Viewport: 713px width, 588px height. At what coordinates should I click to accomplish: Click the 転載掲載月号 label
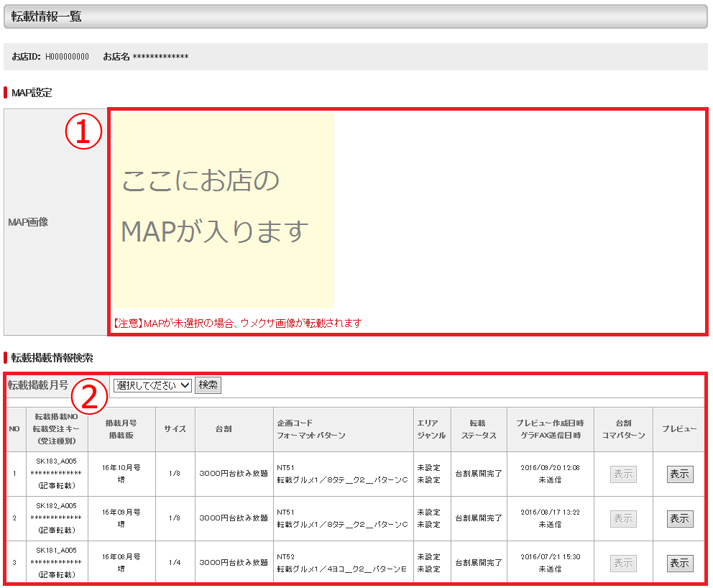[38, 385]
